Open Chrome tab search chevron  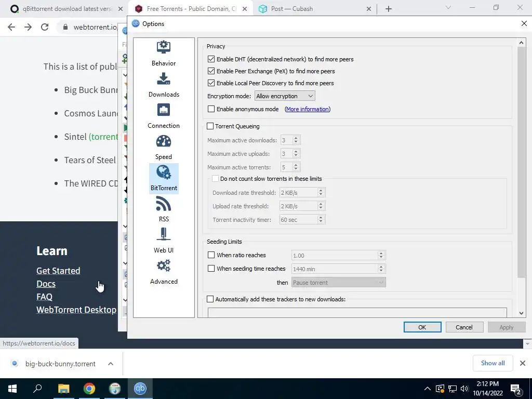448,7
